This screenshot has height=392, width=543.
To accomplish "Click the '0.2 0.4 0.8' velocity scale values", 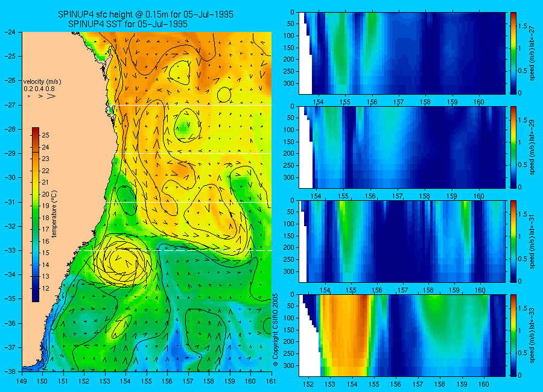I will click(x=39, y=89).
